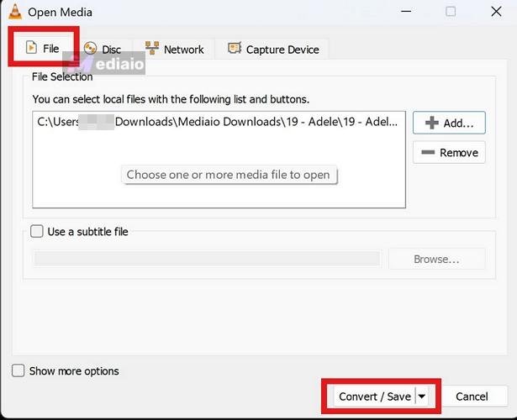Switch to the Network tab
517x420 pixels.
point(174,50)
